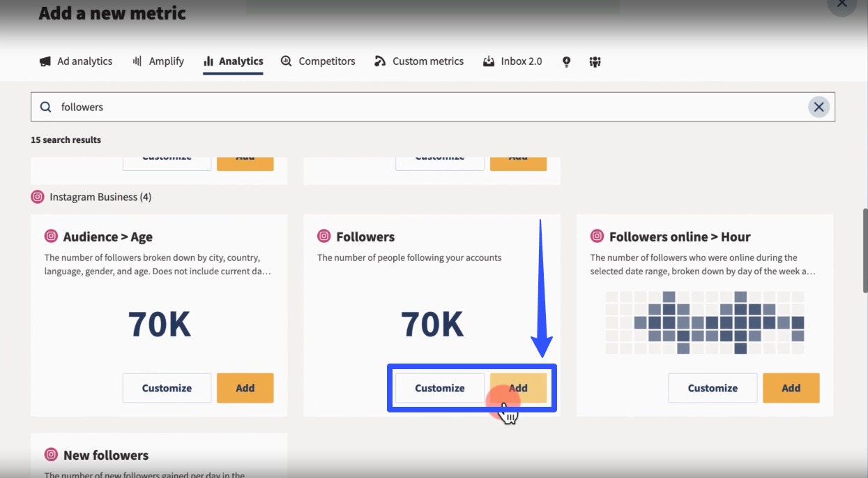This screenshot has height=478, width=868.
Task: Click the lightbulb tips icon in the toolbar
Action: 566,61
